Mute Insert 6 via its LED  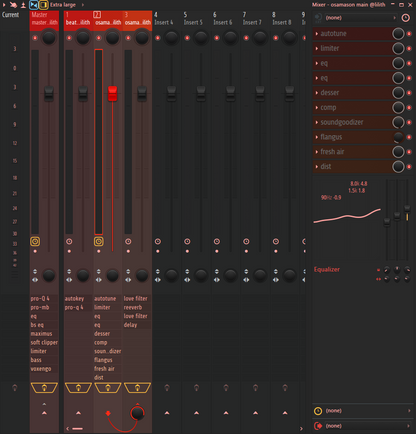click(217, 38)
